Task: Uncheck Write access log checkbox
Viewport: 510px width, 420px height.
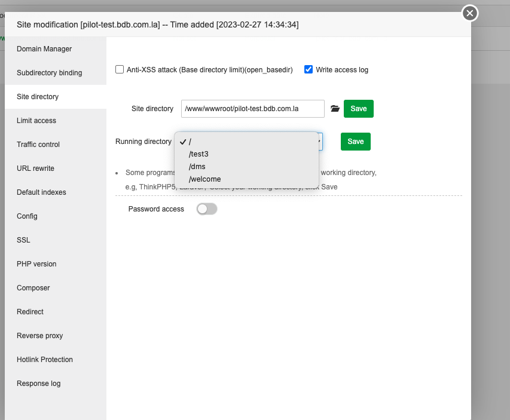Action: point(309,69)
